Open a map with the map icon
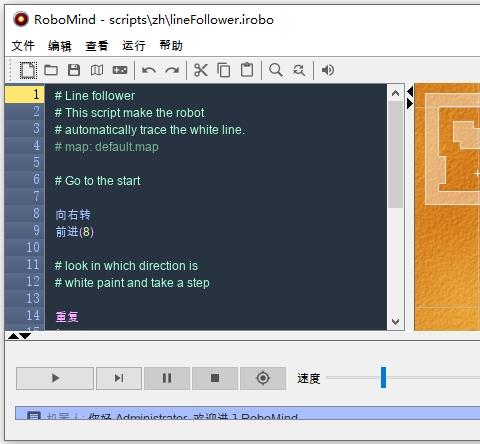Screen dimensions: 480x444 (x=97, y=70)
